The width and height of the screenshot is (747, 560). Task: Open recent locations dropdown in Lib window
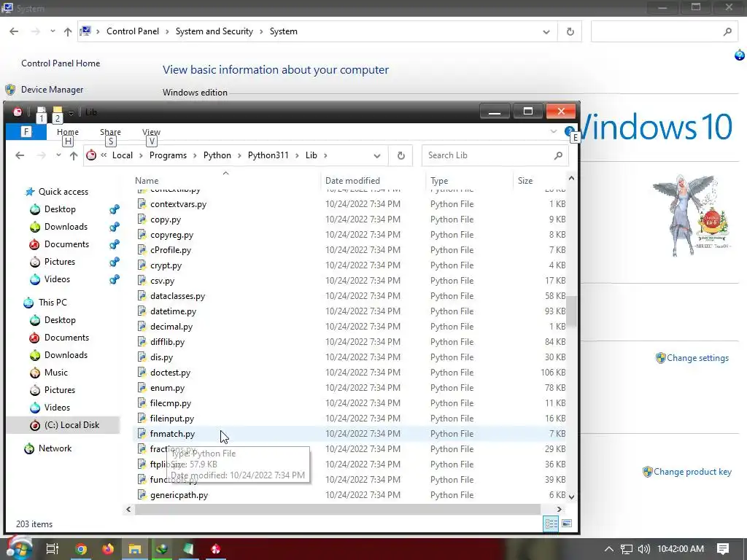[58, 155]
